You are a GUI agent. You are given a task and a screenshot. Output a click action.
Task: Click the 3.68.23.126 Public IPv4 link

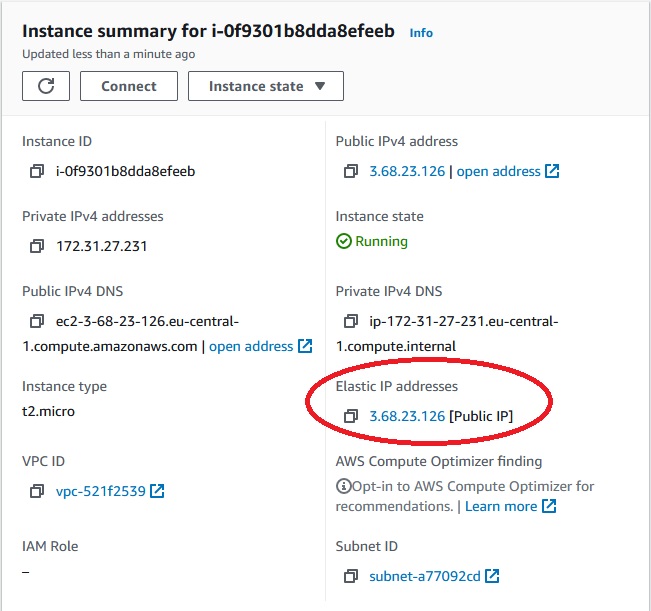coord(407,171)
